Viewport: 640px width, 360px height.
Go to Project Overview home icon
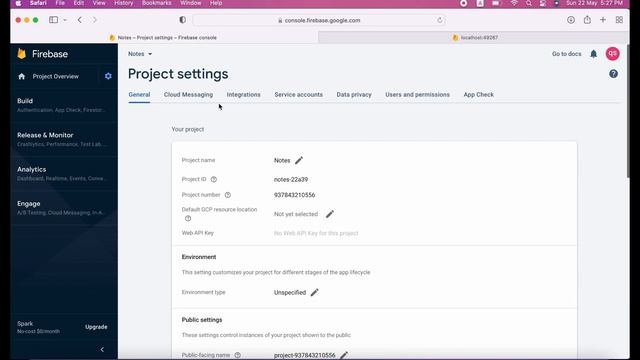[22, 76]
